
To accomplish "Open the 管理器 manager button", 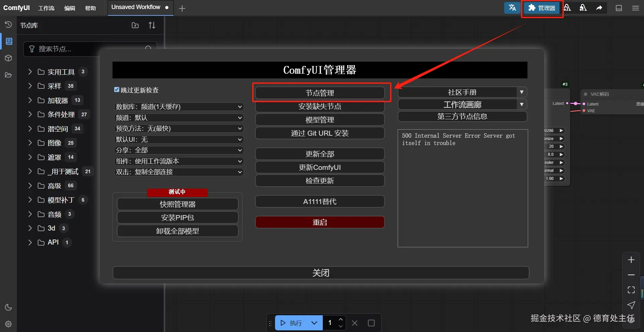I will (x=542, y=8).
